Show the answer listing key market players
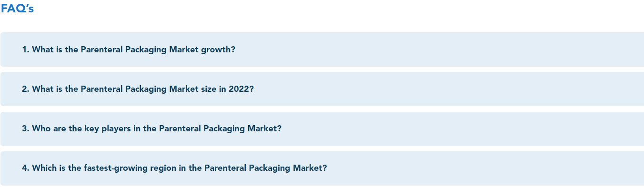This screenshot has height=187, width=644. pyautogui.click(x=322, y=128)
